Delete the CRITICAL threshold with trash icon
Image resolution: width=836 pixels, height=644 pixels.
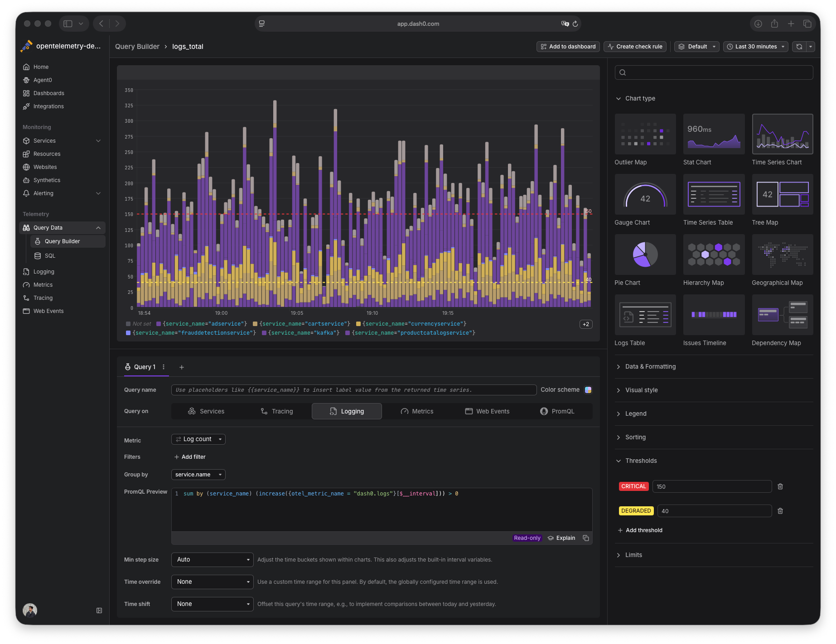click(780, 486)
